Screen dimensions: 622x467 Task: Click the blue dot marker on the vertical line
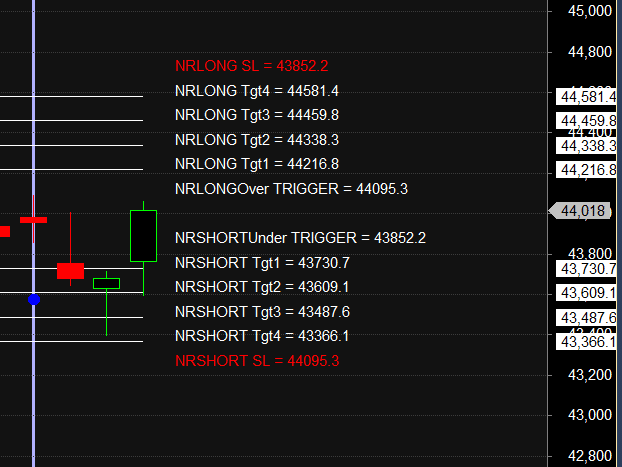click(34, 300)
